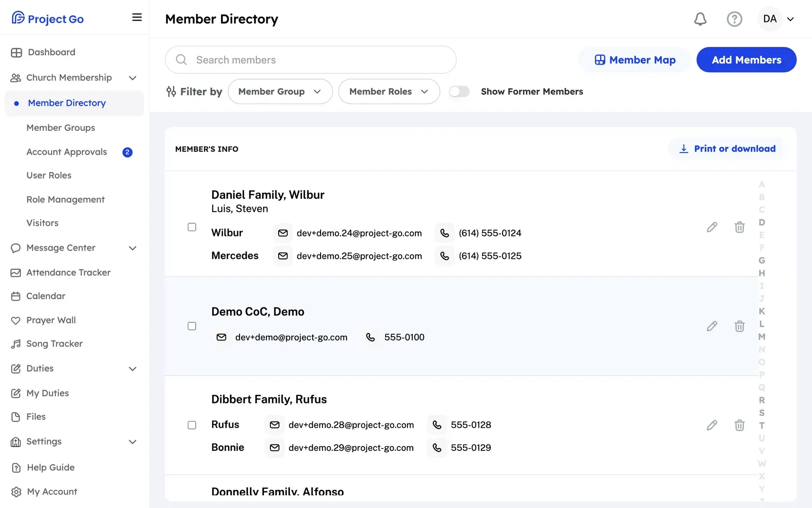Tick the Dibbert Family checkbox
This screenshot has width=812, height=508.
pyautogui.click(x=192, y=425)
